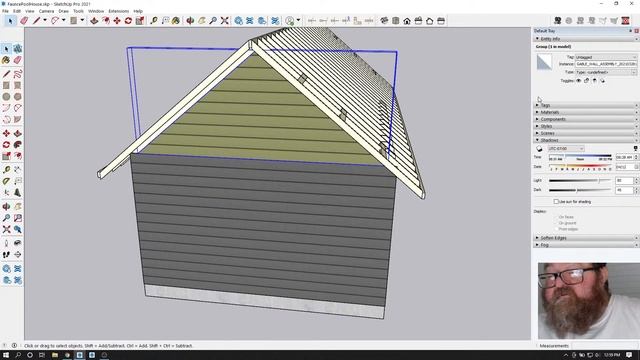
Task: Toggle the visibility eye in Entity Info
Action: (578, 81)
